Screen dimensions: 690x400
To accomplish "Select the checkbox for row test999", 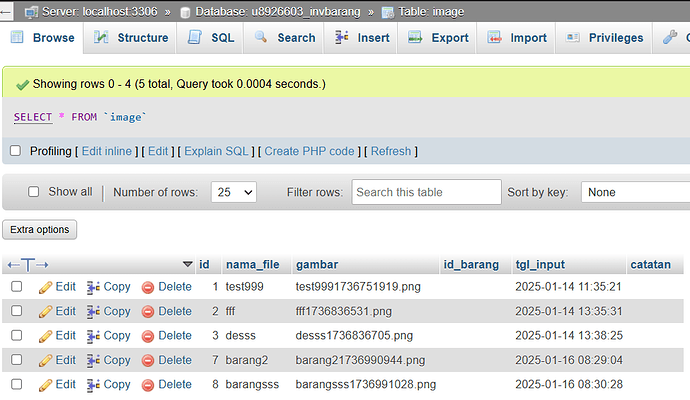I will 16,287.
